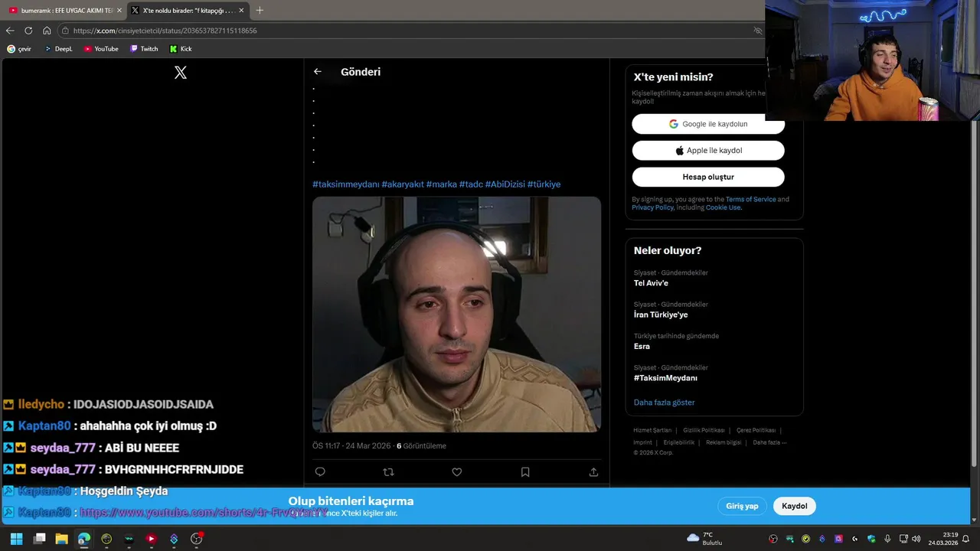This screenshot has height=551, width=980.
Task: Open volume control speaker icon in tray
Action: [916, 539]
